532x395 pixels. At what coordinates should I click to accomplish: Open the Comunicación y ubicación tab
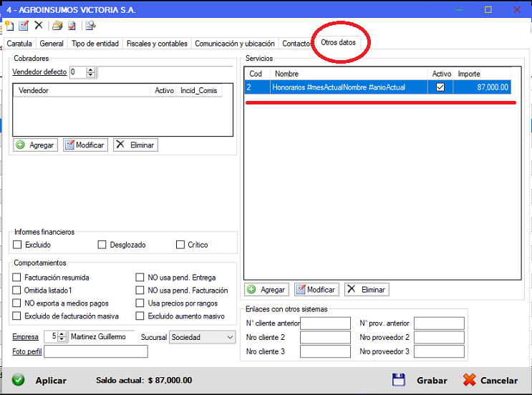coord(234,44)
